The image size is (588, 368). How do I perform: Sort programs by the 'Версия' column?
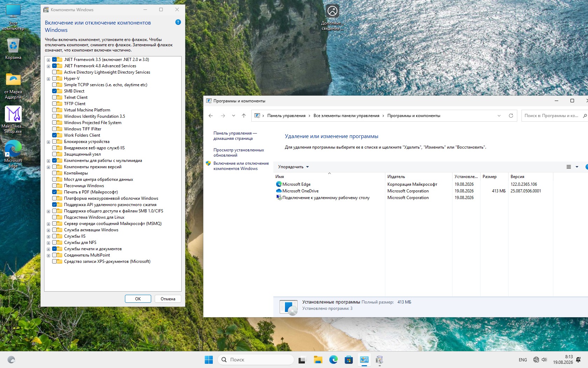pos(531,177)
